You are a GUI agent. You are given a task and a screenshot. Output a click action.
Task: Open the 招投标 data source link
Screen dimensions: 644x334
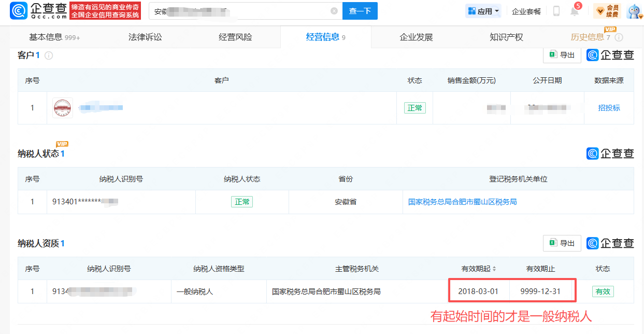coord(609,108)
